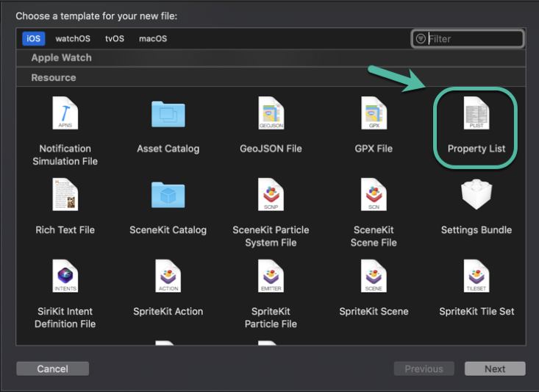
Task: Focus the Filter search field
Action: tap(468, 38)
